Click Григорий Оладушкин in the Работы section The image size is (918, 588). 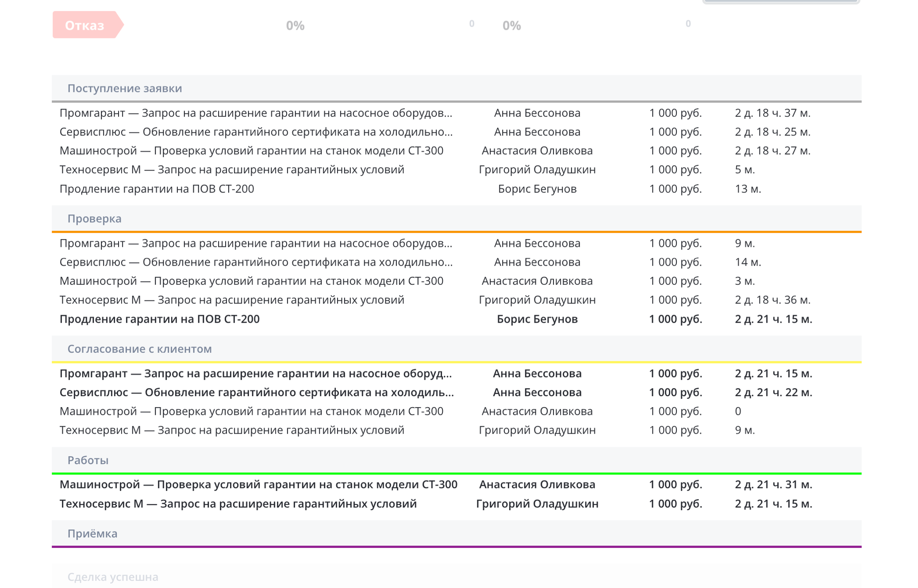pyautogui.click(x=537, y=504)
